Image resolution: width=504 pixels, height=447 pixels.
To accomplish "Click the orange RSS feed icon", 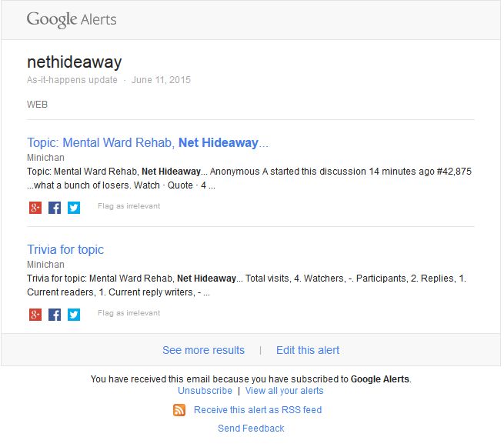I will 179,410.
